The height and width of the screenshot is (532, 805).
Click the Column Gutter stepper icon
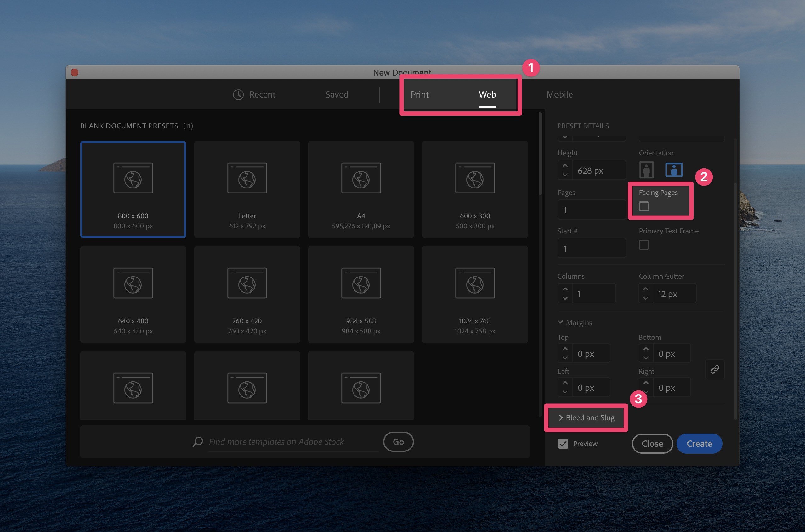[644, 293]
